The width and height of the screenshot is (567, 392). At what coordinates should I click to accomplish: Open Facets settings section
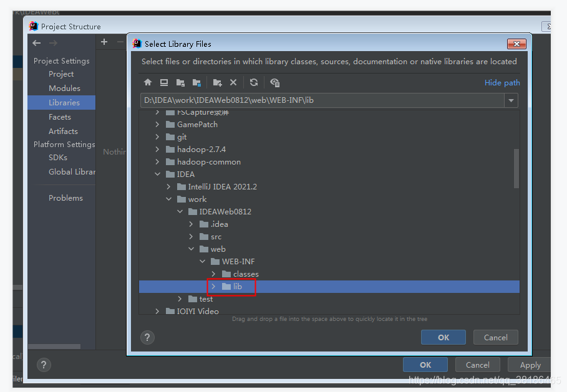tap(62, 117)
